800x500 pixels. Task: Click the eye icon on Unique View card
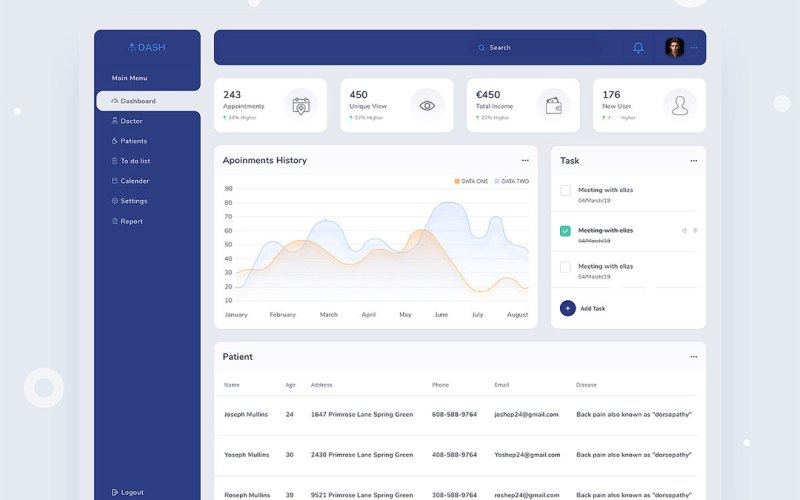[427, 106]
